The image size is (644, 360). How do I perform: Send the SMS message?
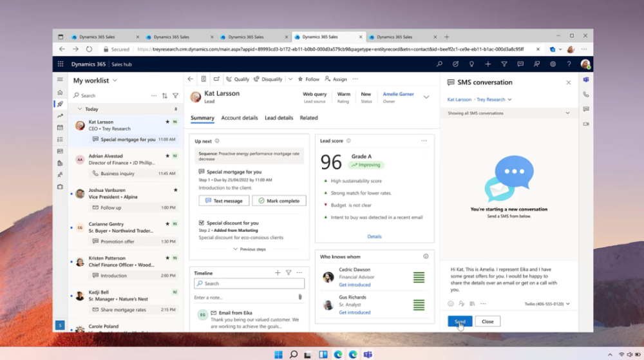coord(459,321)
